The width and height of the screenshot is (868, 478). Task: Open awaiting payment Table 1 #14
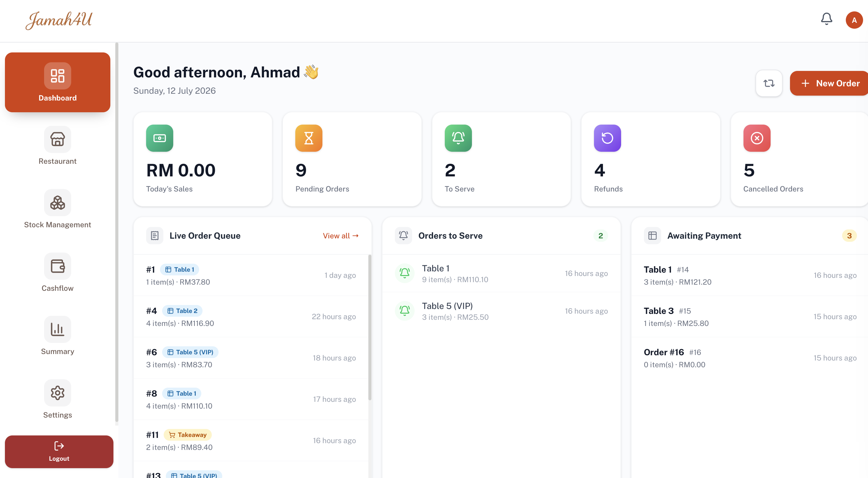pyautogui.click(x=750, y=275)
